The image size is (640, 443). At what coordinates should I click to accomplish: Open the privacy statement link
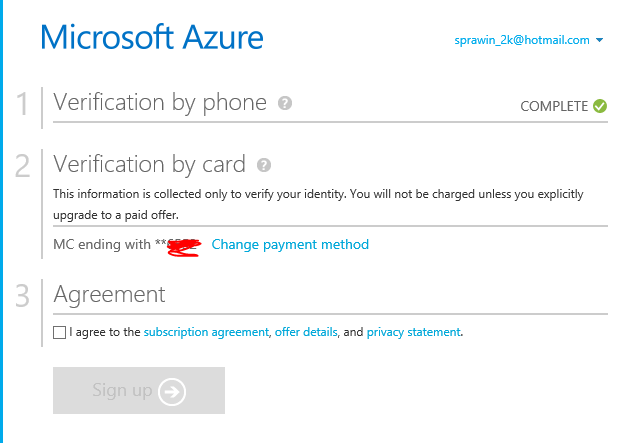pyautogui.click(x=414, y=332)
